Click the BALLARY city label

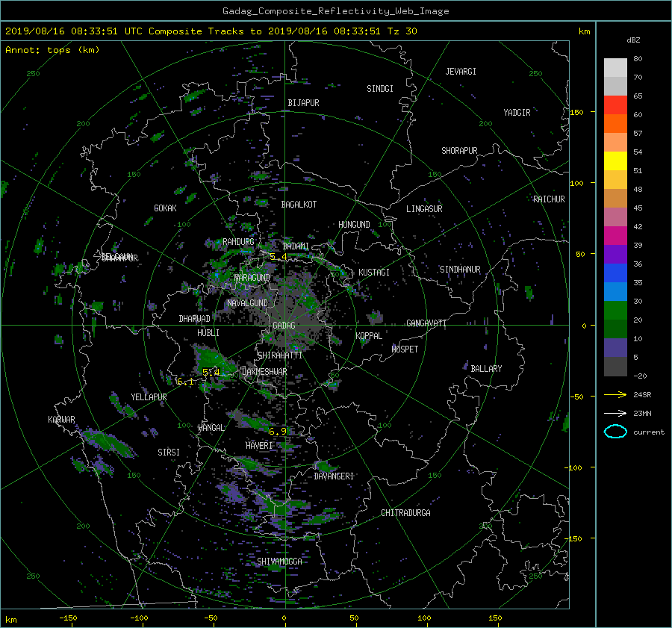(x=486, y=369)
